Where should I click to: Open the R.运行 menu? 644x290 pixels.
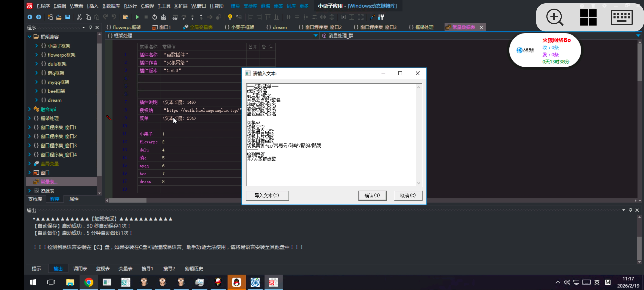point(130,6)
